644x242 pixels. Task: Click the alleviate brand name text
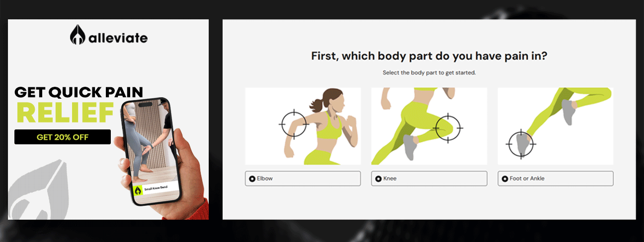point(118,38)
